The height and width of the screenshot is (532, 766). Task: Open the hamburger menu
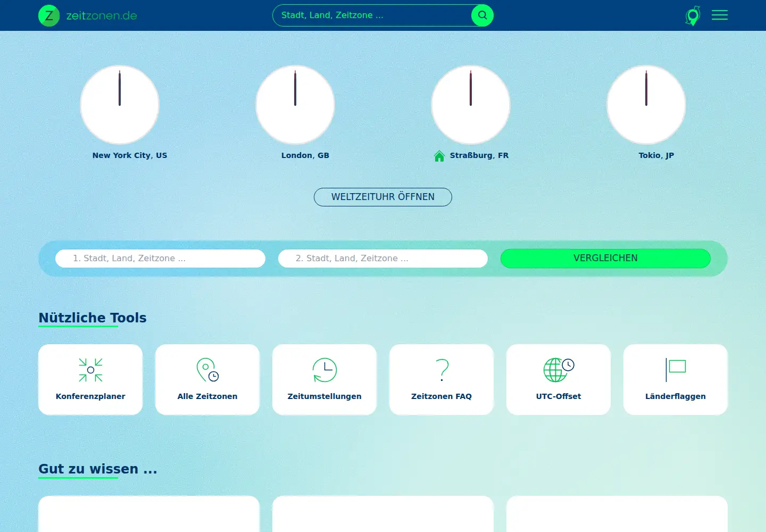click(x=720, y=15)
